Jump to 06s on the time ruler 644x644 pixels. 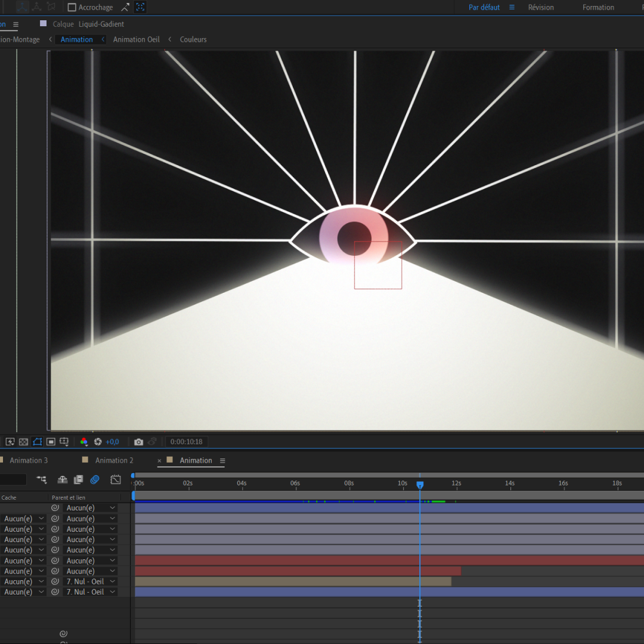click(295, 483)
